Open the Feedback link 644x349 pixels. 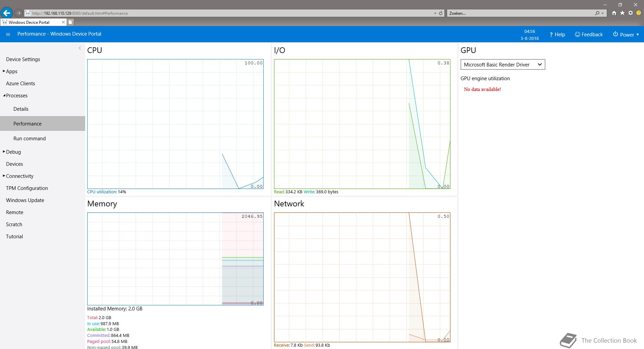[x=589, y=35]
